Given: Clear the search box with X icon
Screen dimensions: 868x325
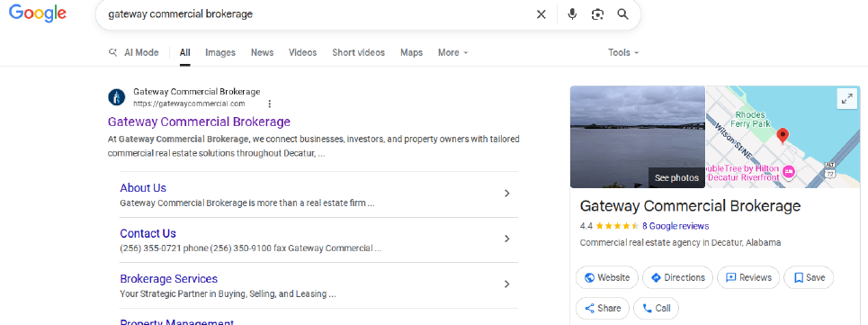Looking at the screenshot, I should [541, 14].
